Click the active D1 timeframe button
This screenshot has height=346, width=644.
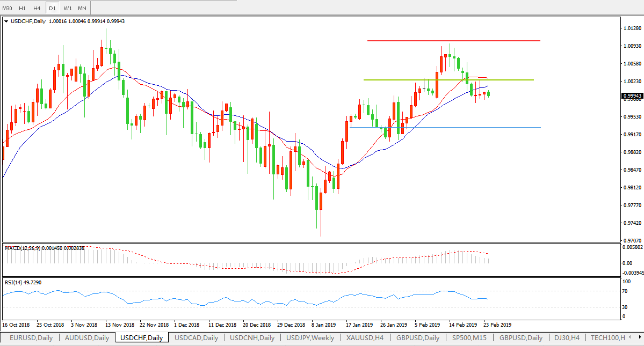(52, 9)
